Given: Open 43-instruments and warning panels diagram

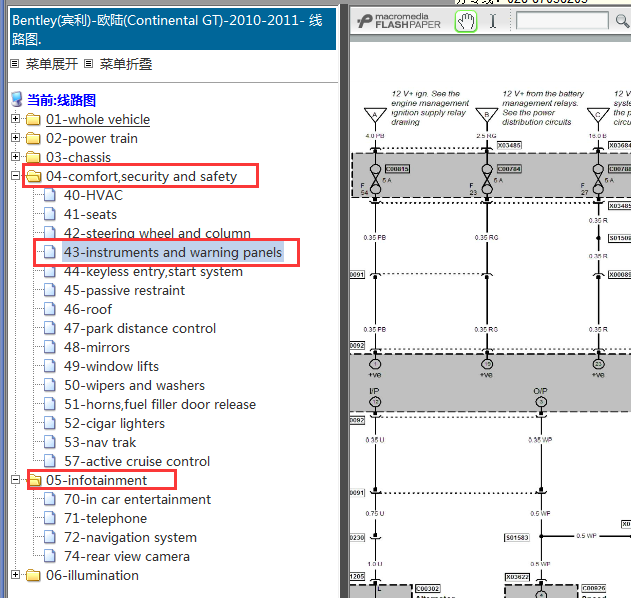Looking at the screenshot, I should (x=173, y=252).
